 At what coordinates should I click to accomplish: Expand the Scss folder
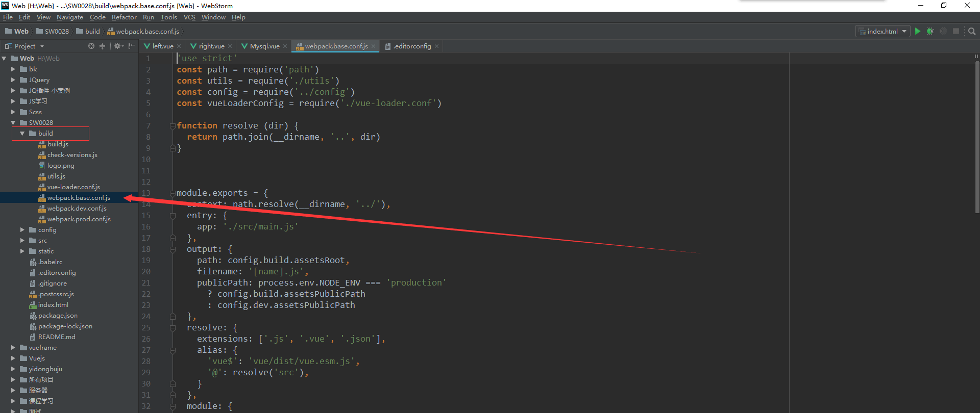[13, 112]
